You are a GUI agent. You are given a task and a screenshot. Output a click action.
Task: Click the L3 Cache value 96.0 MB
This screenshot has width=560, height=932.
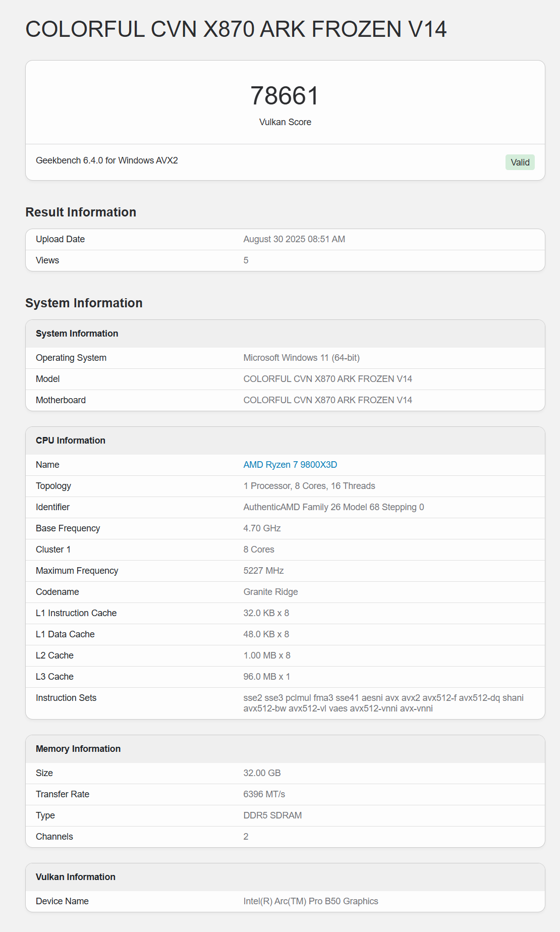pyautogui.click(x=266, y=677)
